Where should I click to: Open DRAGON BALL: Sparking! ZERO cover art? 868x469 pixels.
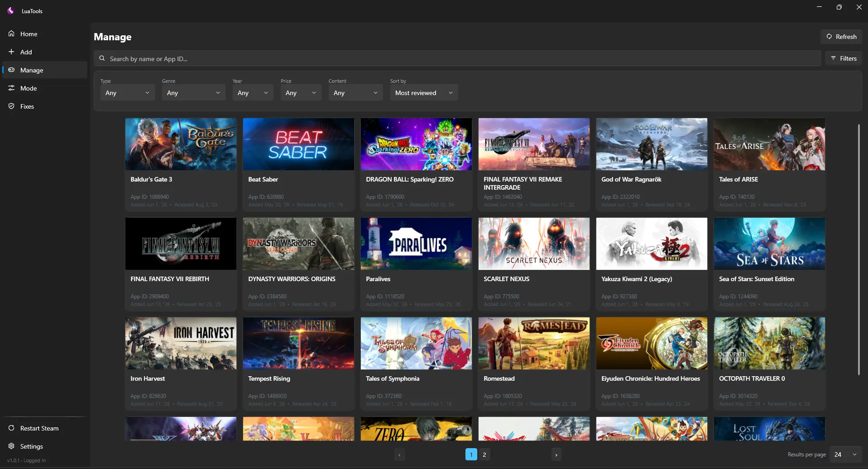pyautogui.click(x=416, y=144)
